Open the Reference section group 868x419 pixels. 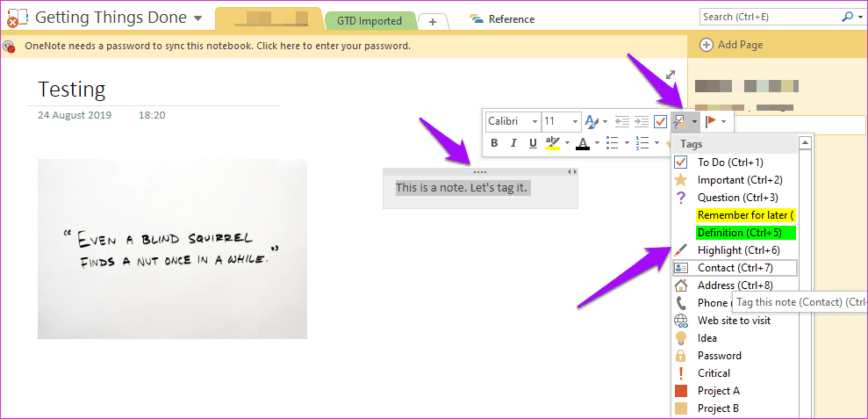pos(502,19)
